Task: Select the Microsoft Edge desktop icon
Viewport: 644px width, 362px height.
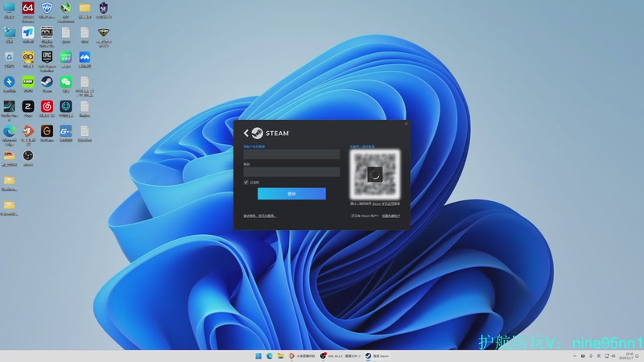Action: [x=9, y=131]
